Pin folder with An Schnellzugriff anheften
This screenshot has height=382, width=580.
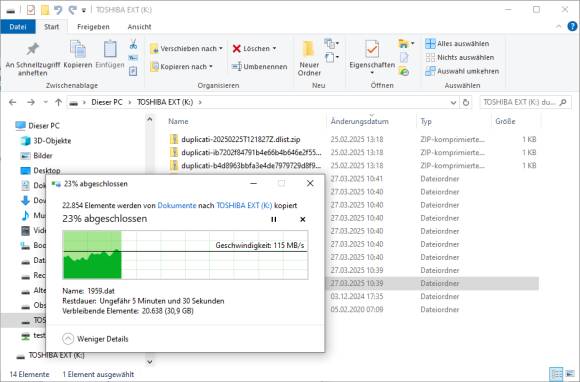(x=33, y=59)
